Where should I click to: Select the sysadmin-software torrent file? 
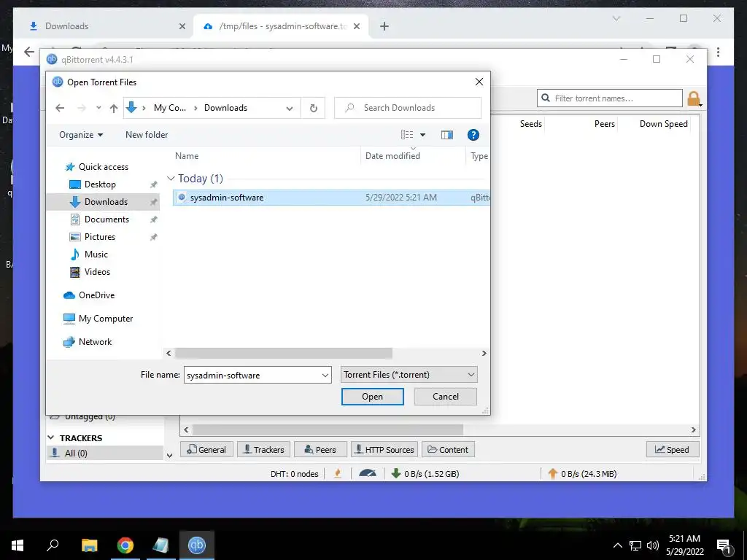[331, 197]
